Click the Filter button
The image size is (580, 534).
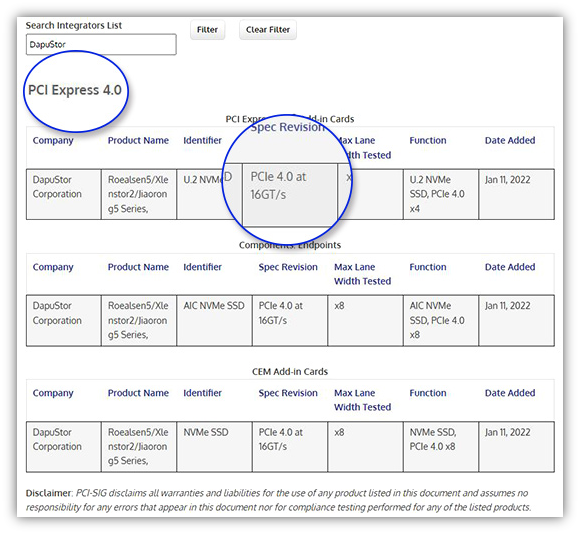(207, 30)
